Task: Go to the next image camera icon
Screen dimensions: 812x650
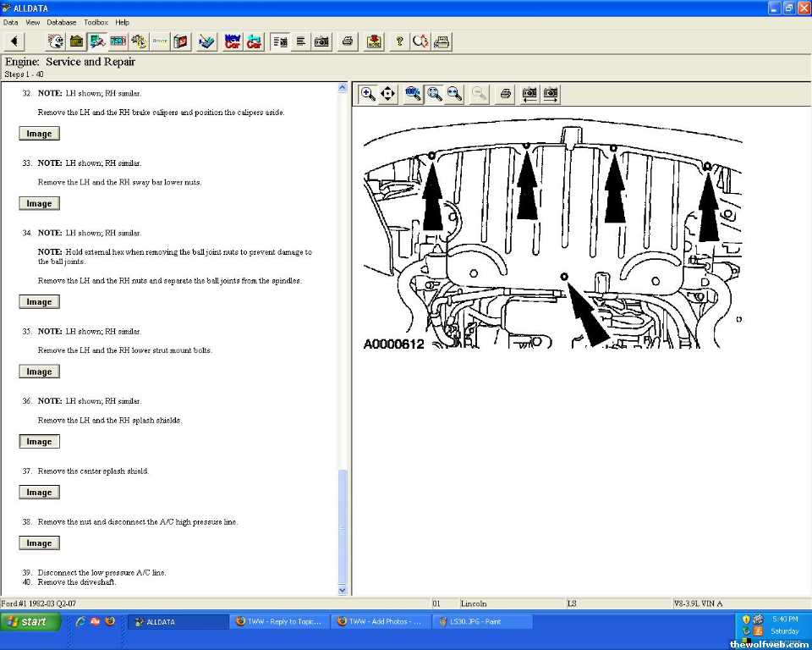Action: pos(551,94)
